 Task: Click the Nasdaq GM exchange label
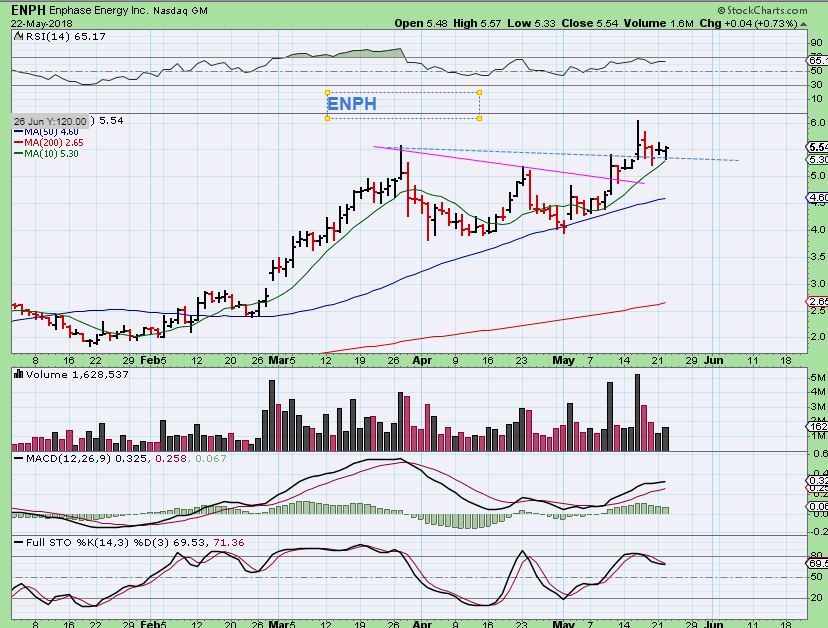pyautogui.click(x=180, y=11)
